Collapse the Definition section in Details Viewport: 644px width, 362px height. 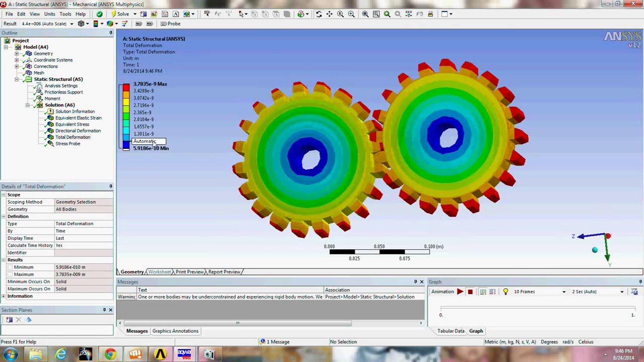tap(4, 216)
